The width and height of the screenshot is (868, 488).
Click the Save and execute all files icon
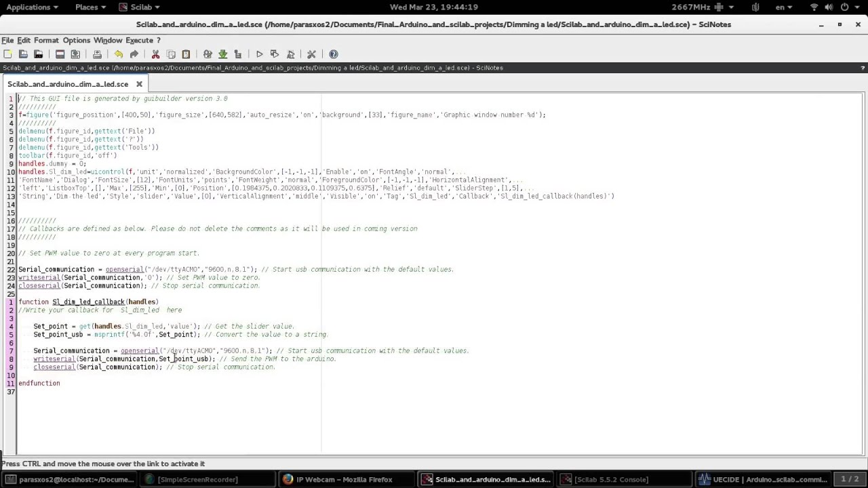click(290, 54)
